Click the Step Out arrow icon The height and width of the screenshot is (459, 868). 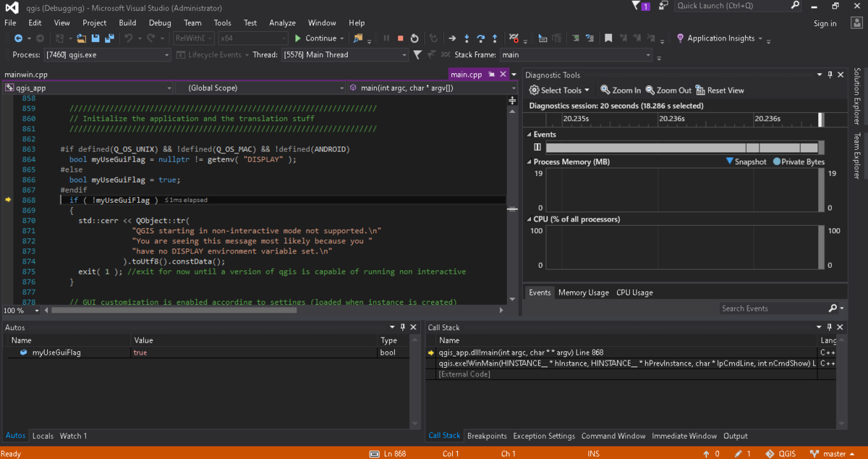494,38
